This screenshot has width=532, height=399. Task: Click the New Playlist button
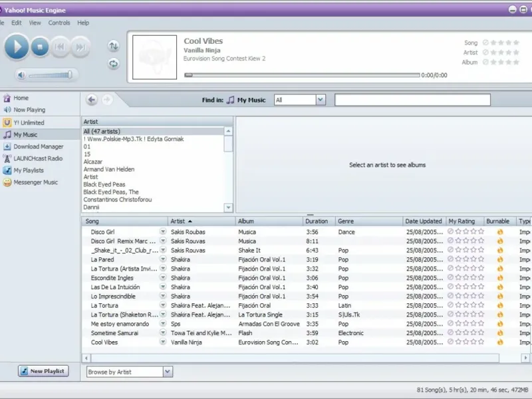point(43,371)
